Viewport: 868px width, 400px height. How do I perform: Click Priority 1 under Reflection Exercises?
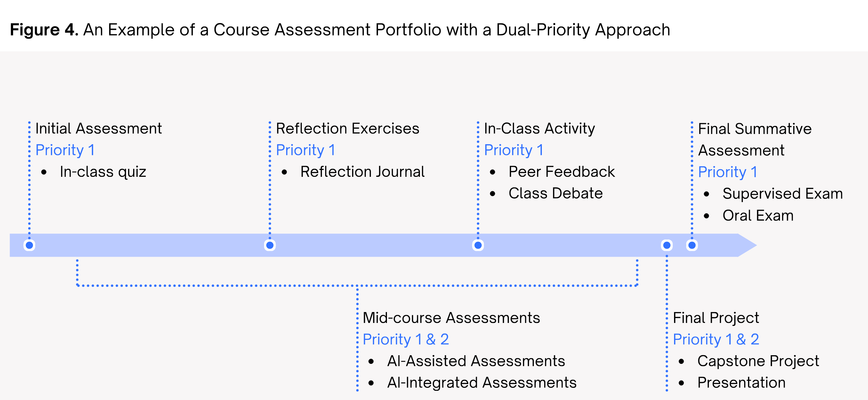[x=305, y=150]
